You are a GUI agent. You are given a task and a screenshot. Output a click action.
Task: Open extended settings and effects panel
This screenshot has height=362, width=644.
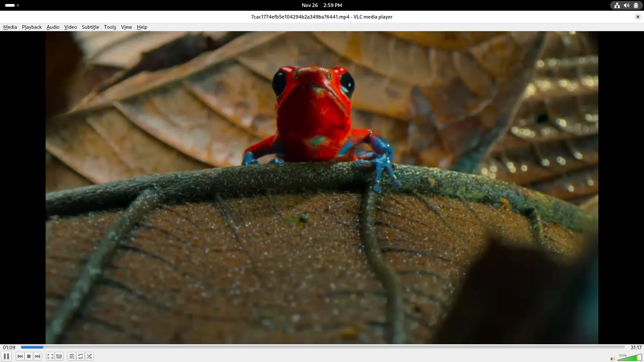click(59, 356)
